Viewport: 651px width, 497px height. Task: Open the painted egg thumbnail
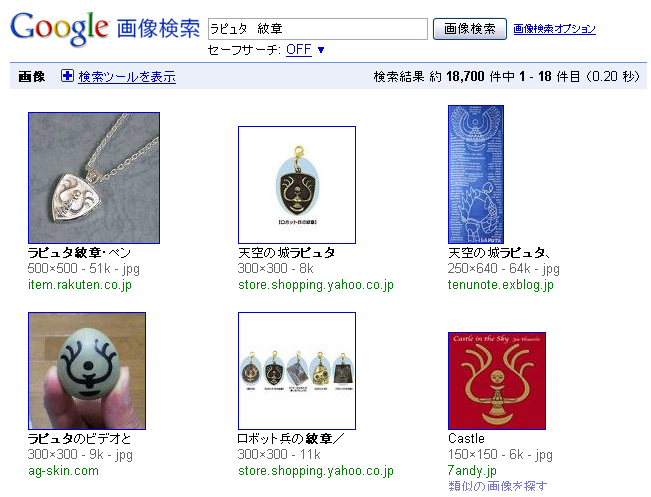click(87, 371)
